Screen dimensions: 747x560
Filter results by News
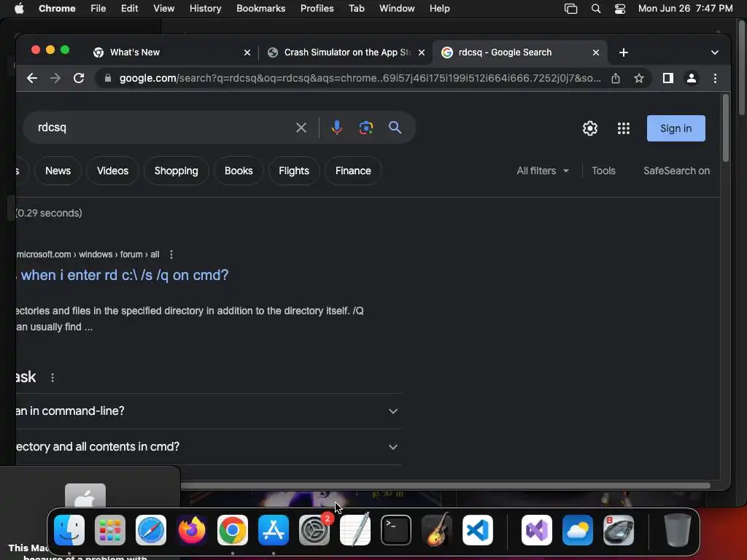58,171
